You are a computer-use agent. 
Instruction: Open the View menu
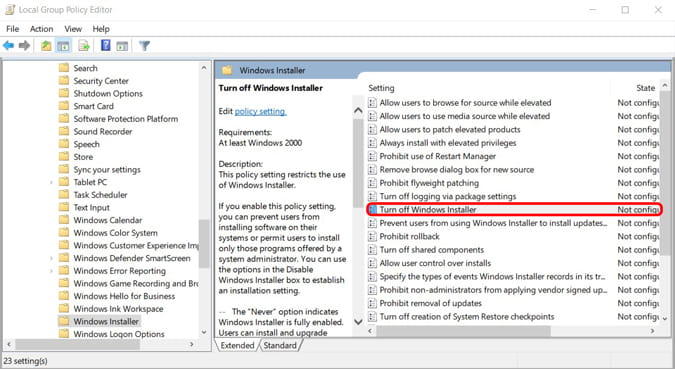point(73,29)
